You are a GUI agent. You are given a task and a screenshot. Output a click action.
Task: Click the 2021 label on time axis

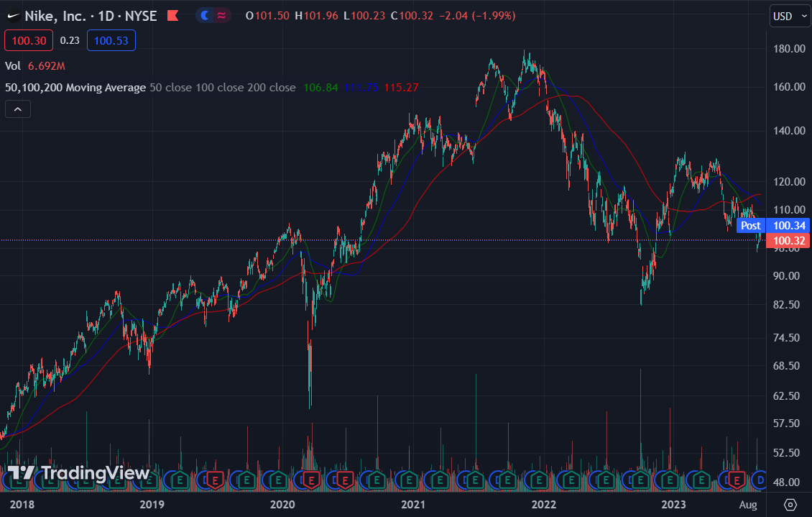(413, 505)
